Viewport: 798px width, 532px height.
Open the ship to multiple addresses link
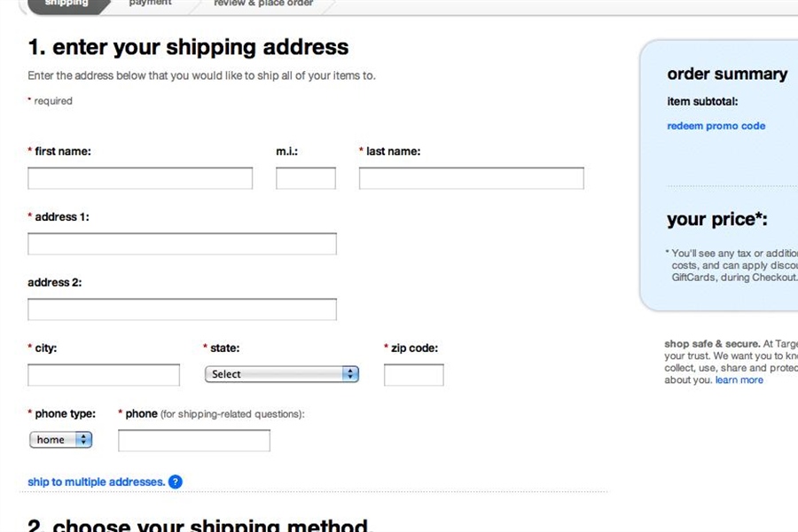(x=96, y=482)
